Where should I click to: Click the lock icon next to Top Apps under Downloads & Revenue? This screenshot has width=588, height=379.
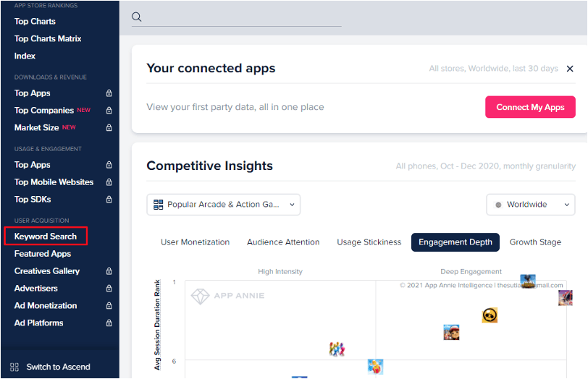point(109,93)
